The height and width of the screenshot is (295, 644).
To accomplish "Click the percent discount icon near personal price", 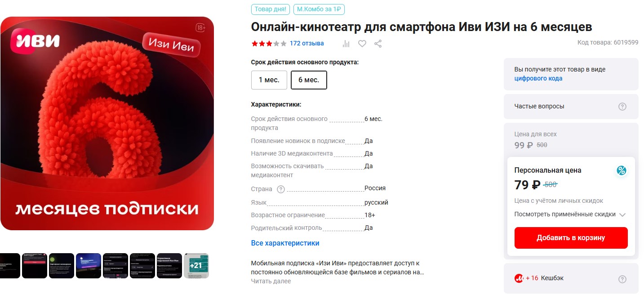I will coord(621,170).
